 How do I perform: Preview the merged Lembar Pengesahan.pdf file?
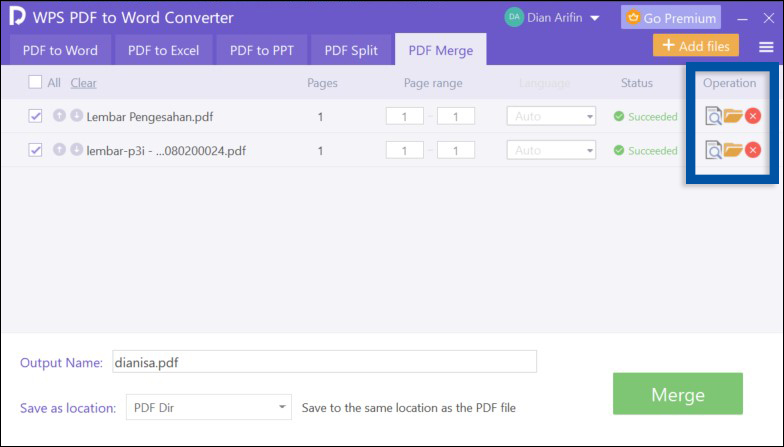(713, 117)
